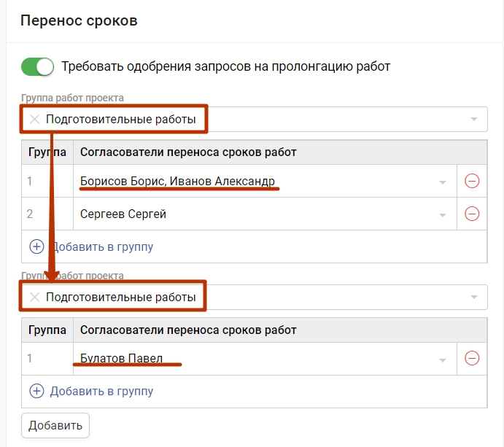Select 'Подготовительные работы' text in the work group field above Булатов table
The height and width of the screenshot is (447, 504).
coord(121,298)
